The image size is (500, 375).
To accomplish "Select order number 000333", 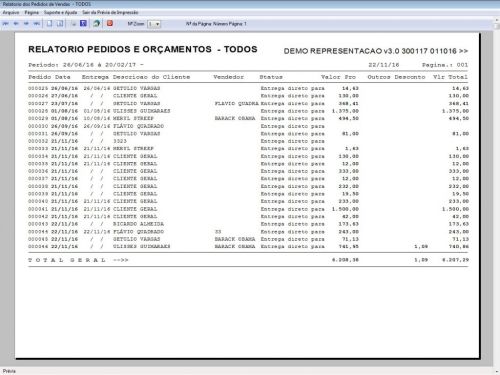I will coord(38,149).
